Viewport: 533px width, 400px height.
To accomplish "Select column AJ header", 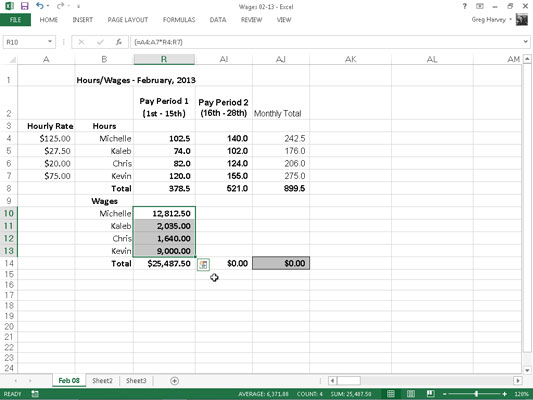I will coord(281,59).
